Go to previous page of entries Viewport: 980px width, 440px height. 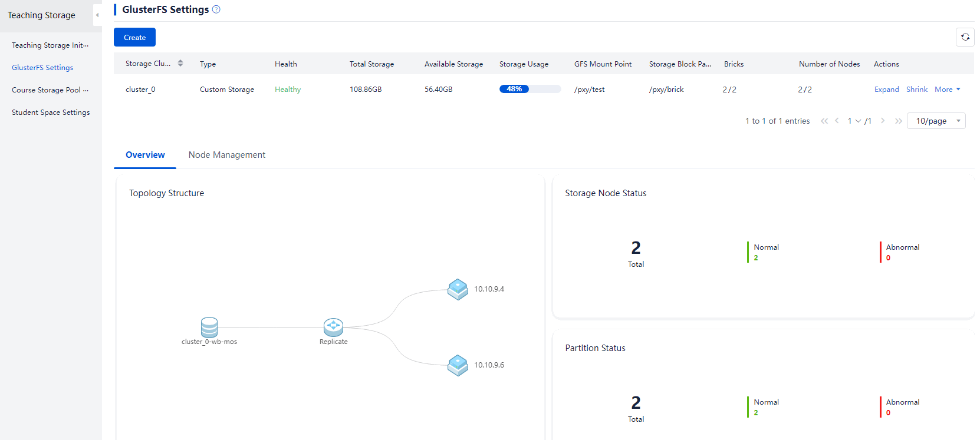point(837,121)
